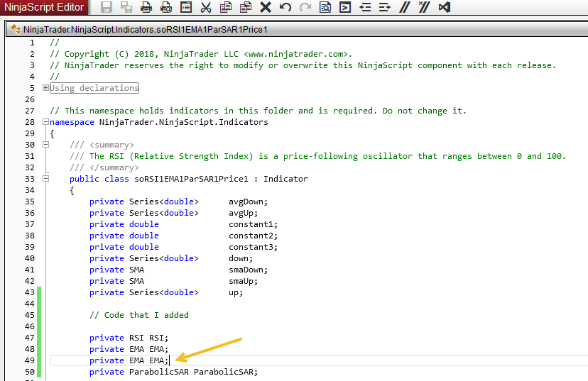Click the Compile script icon

345,7
